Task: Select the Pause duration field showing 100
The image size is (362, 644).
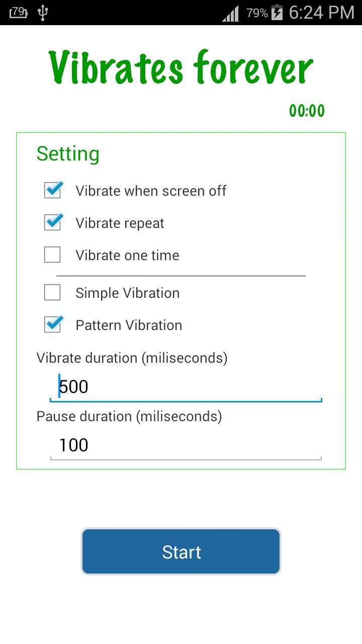Action: [x=186, y=445]
